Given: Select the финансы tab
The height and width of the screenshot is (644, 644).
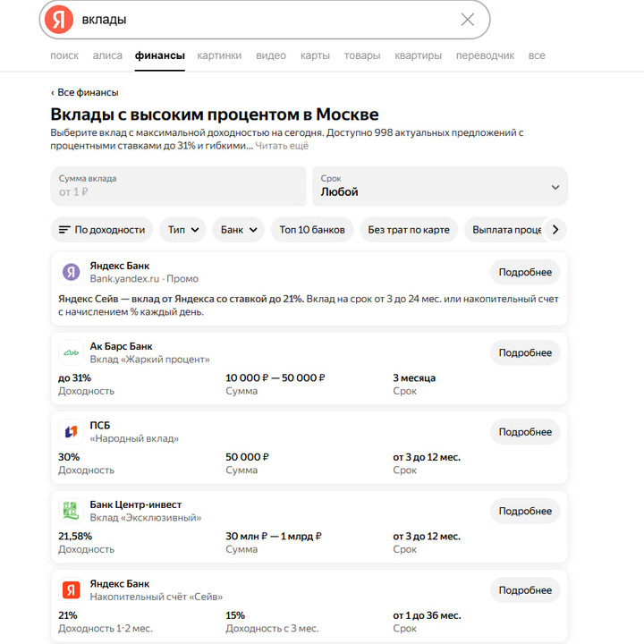Looking at the screenshot, I should click(x=160, y=55).
